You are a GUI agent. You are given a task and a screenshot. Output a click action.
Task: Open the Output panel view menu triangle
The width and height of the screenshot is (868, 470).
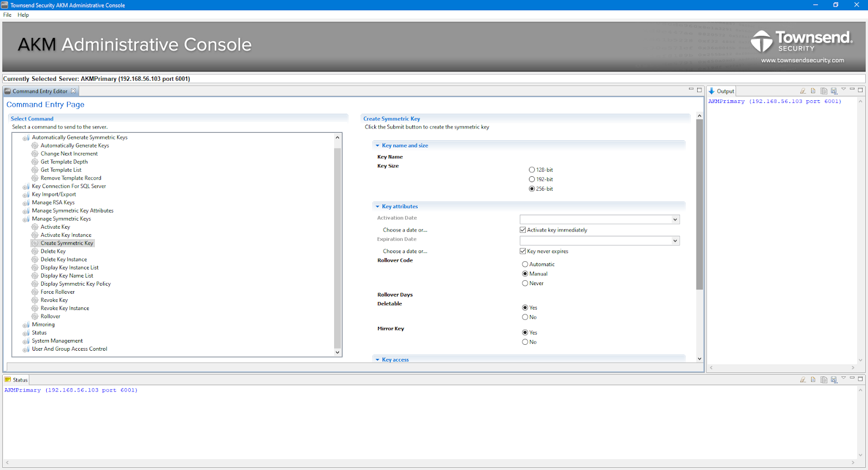point(844,89)
